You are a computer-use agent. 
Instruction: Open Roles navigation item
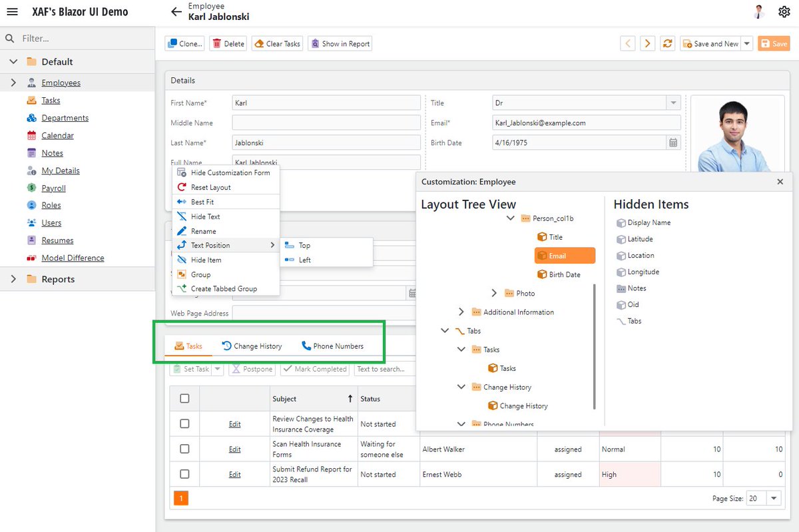coord(51,205)
